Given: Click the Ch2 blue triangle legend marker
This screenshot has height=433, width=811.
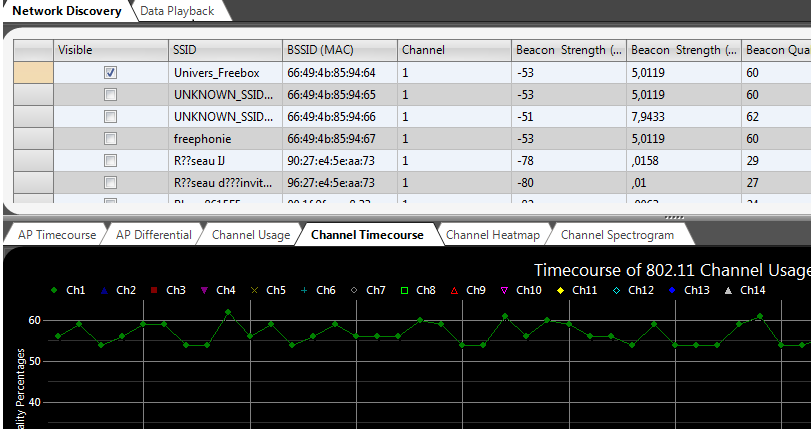Looking at the screenshot, I should tap(104, 290).
